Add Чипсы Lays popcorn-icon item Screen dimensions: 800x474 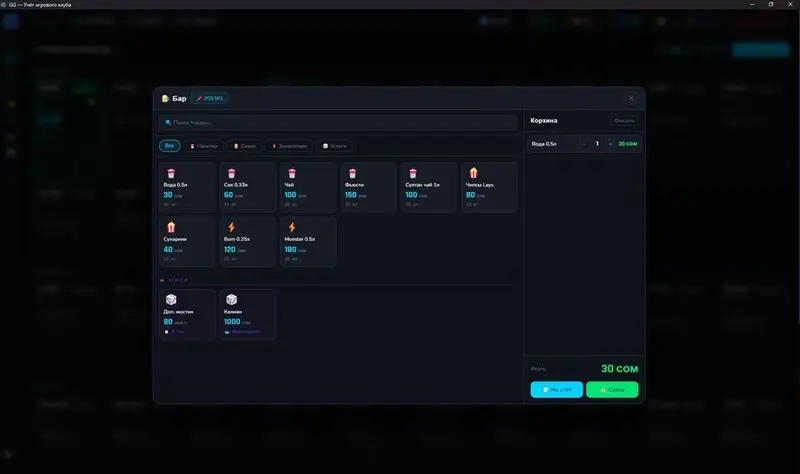click(x=489, y=187)
